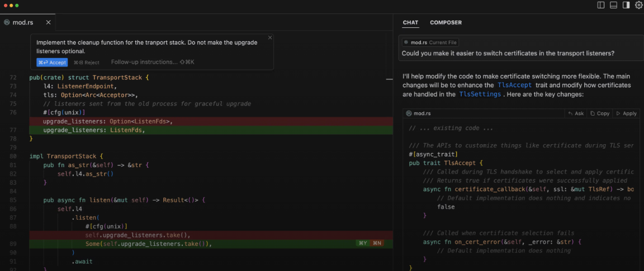Focus the Follow-up instructions field
644x271 pixels.
click(153, 62)
